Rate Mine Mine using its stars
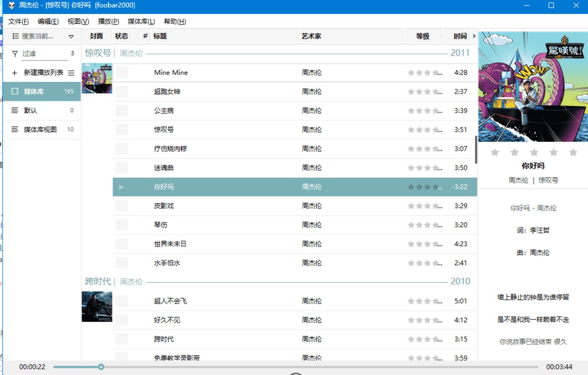This screenshot has width=588, height=375. tap(425, 73)
